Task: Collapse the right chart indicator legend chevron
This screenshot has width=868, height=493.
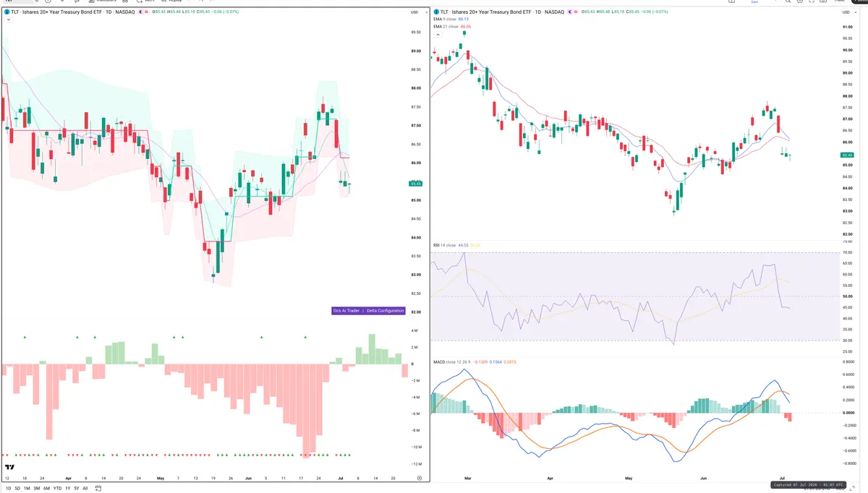Action: click(436, 33)
